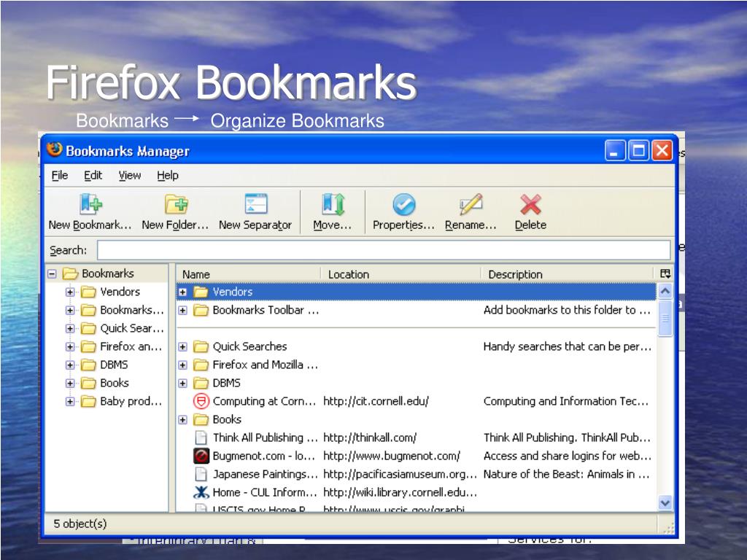Expand the Bookmarks Toolbar row in the list
747x560 pixels.
coord(182,310)
